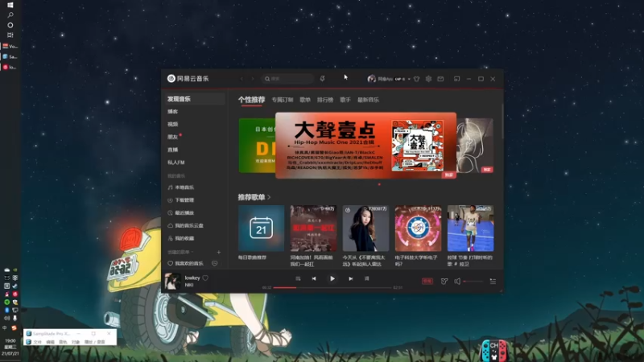Expand the account name dropdown arrow
Viewport: 644px width, 362px height.
(x=409, y=79)
